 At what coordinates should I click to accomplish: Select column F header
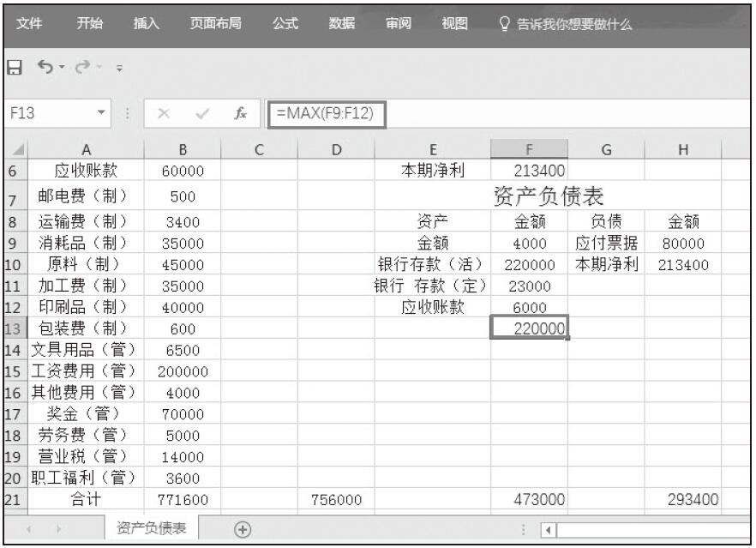point(529,149)
